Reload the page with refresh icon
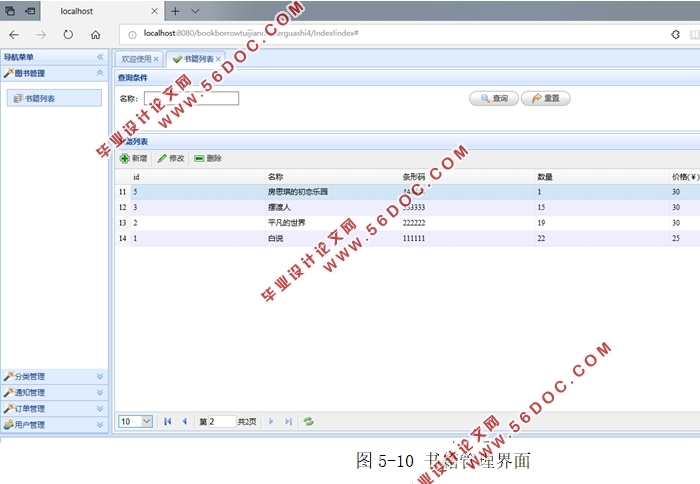Screen dimensions: 700x484 68,34
